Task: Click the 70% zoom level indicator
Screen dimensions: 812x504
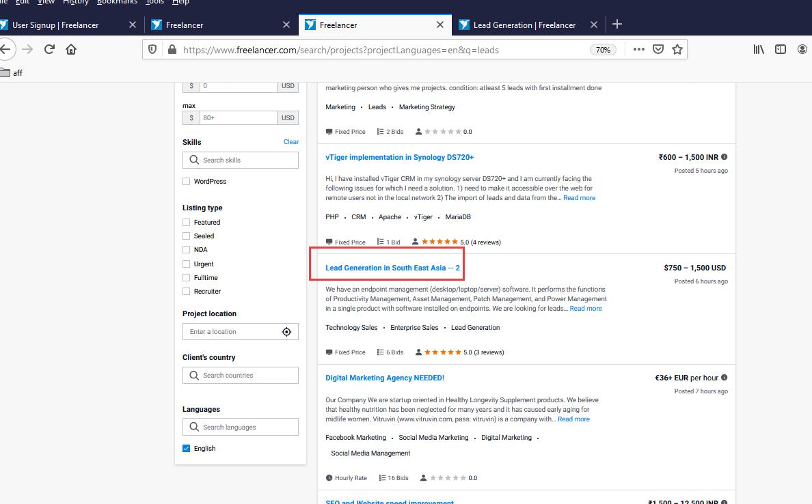Action: pyautogui.click(x=602, y=50)
